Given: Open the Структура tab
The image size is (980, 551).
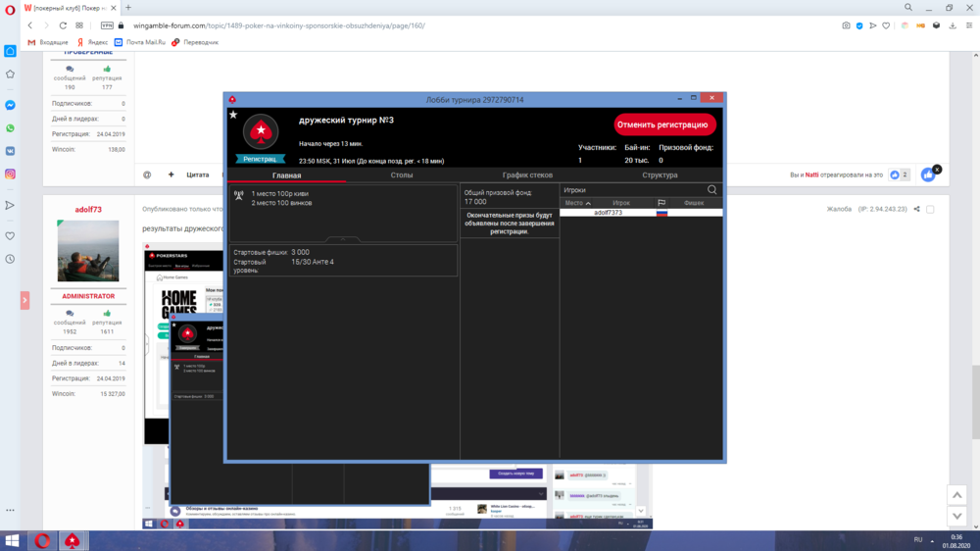Looking at the screenshot, I should click(x=660, y=175).
